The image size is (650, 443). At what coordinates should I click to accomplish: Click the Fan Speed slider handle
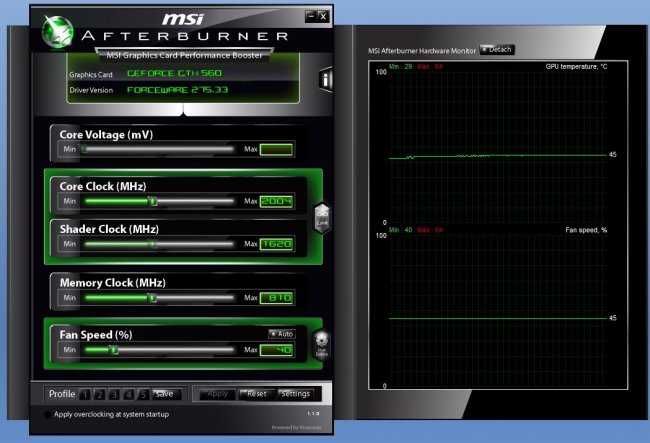114,350
